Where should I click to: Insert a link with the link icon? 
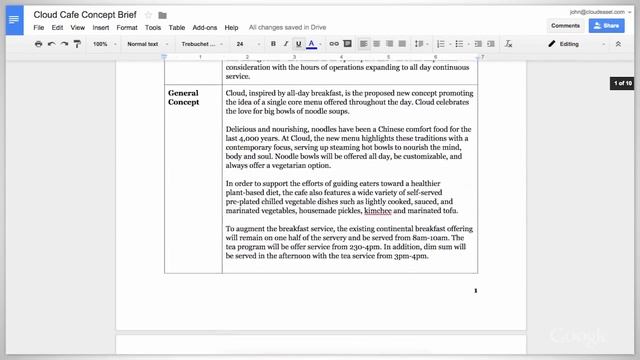pos(334,44)
